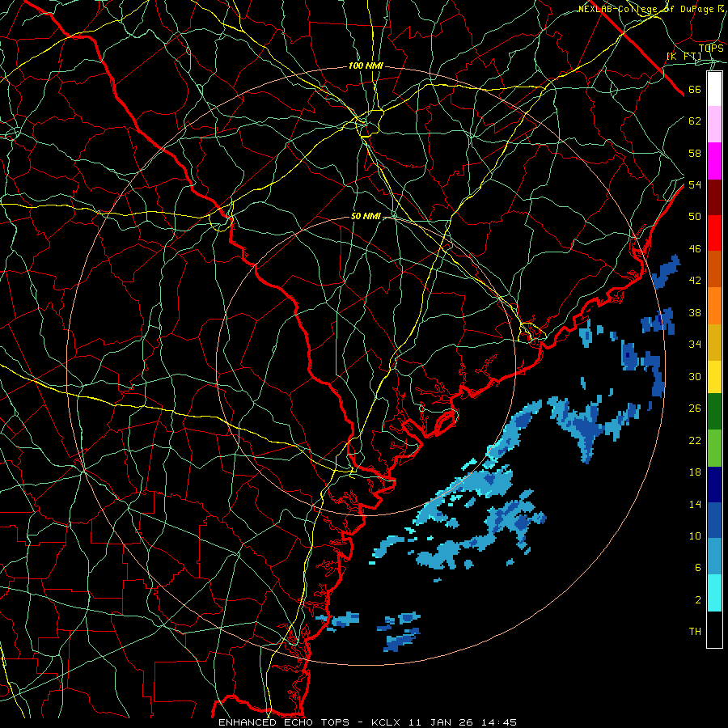The image size is (728, 728).
Task: Select the 26 legend value
Action: tap(695, 408)
